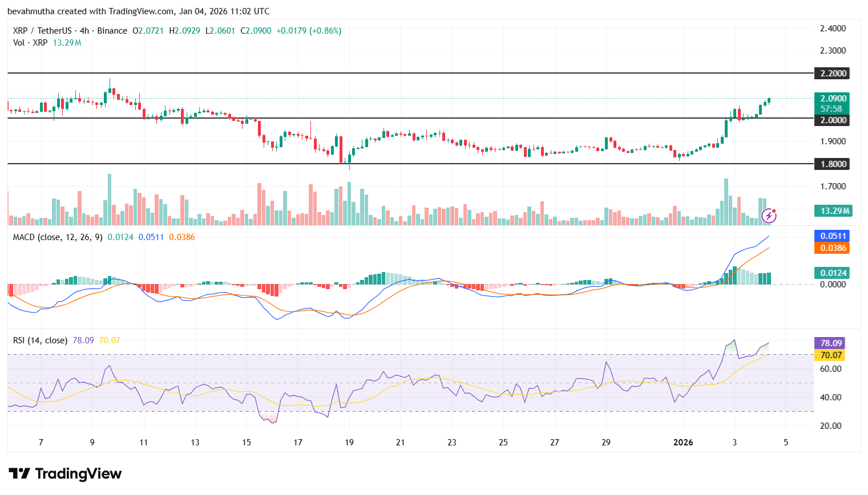Click the yellow 70.07 RSI average tag
This screenshot has height=495, width=868.
pyautogui.click(x=830, y=355)
